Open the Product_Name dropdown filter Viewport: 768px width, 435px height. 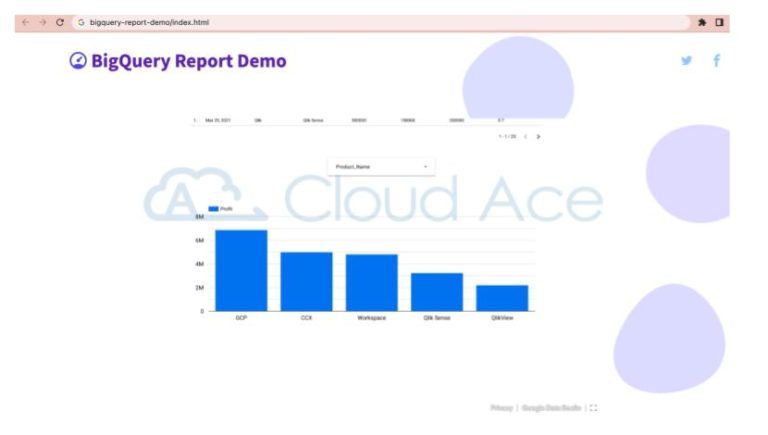point(381,167)
